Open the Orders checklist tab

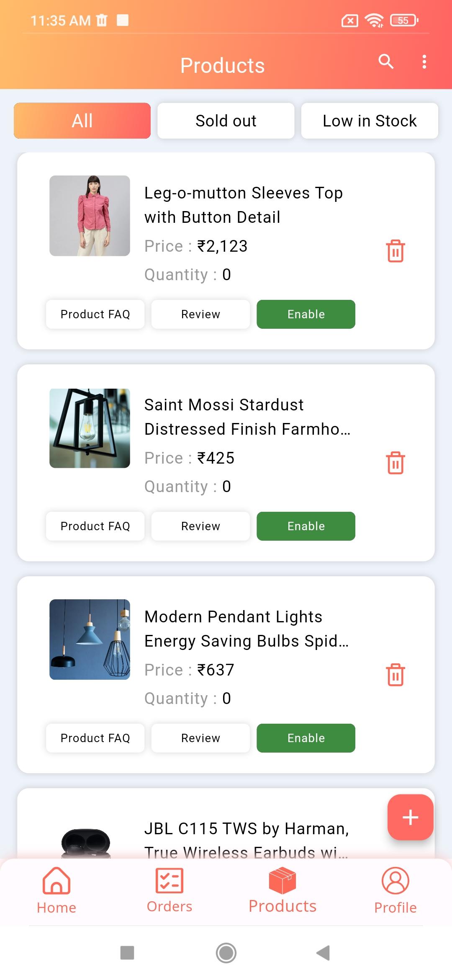point(169,880)
